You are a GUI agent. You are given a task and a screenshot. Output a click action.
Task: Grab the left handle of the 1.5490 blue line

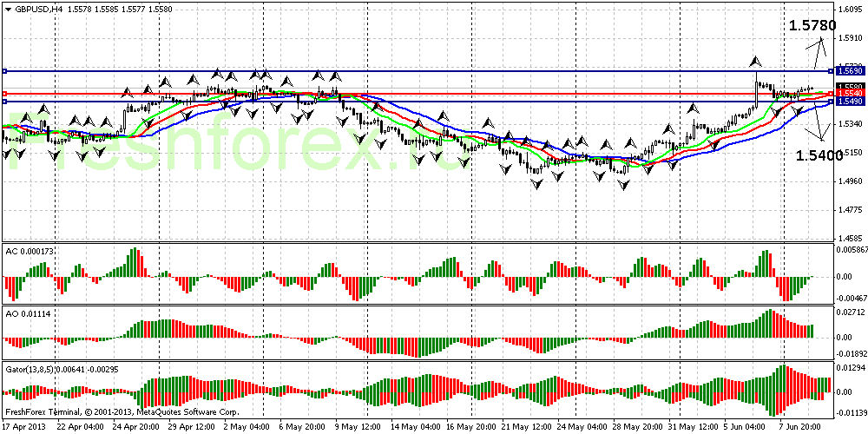tap(4, 102)
